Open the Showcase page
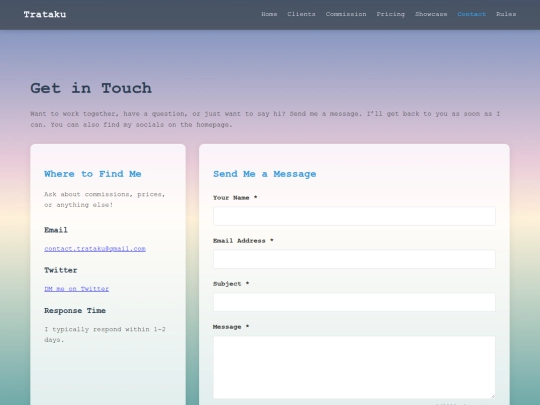 (431, 14)
